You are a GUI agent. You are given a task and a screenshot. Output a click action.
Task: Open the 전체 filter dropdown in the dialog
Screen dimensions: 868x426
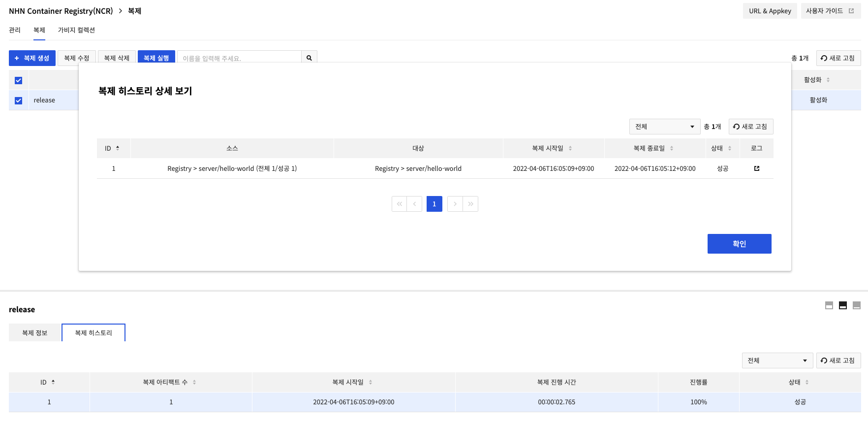click(665, 127)
